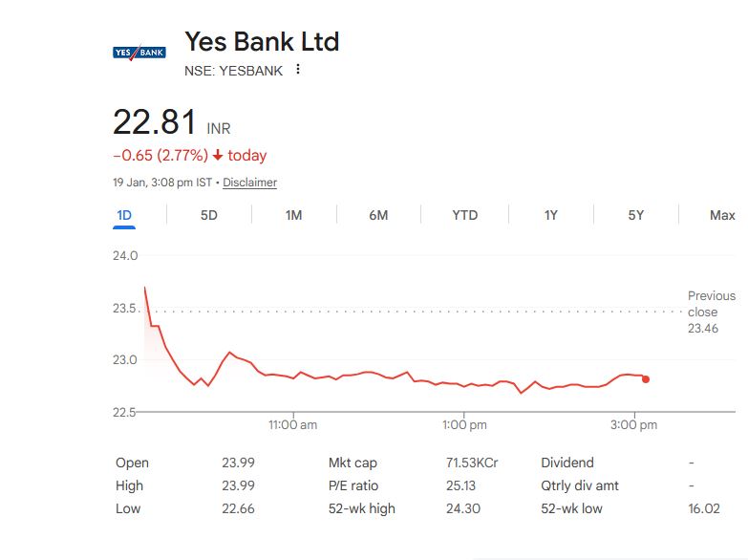Show the 1M price chart
The width and height of the screenshot is (748, 560).
click(x=293, y=215)
